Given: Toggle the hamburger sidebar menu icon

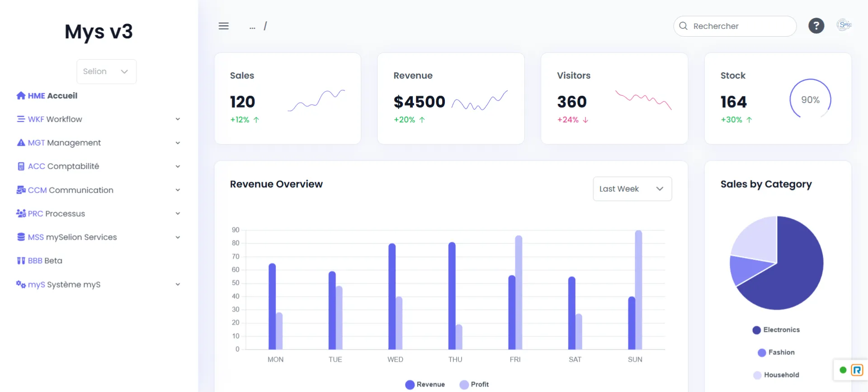Looking at the screenshot, I should (x=223, y=26).
